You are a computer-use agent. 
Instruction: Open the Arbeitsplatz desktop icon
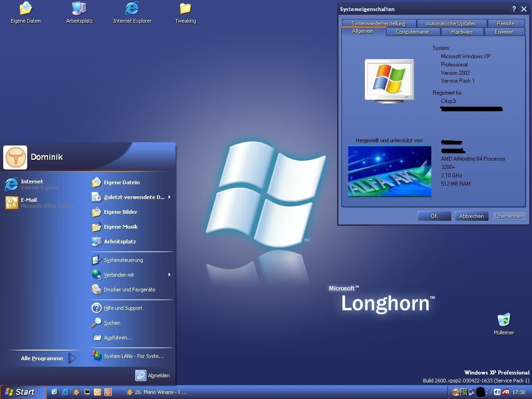click(x=79, y=12)
